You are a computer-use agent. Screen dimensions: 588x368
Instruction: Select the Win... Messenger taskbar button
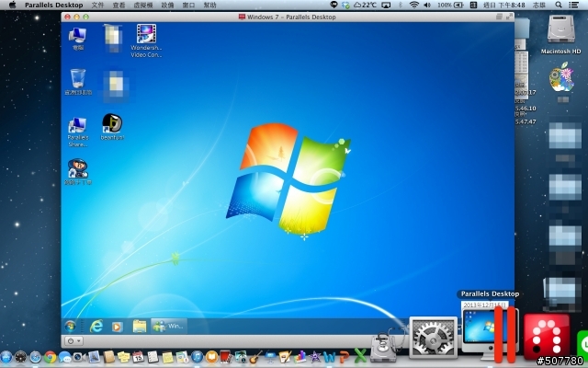coord(169,326)
